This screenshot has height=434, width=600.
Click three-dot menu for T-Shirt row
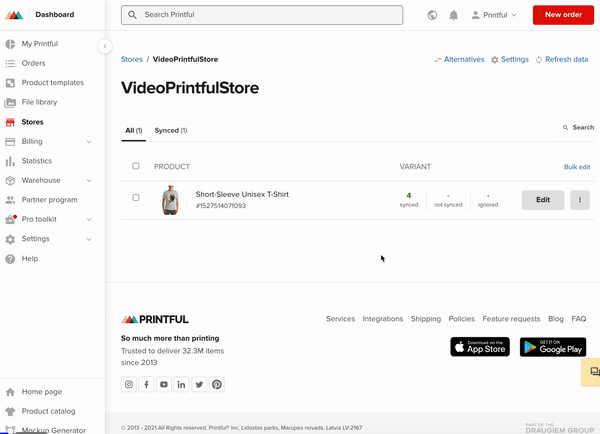(x=580, y=200)
